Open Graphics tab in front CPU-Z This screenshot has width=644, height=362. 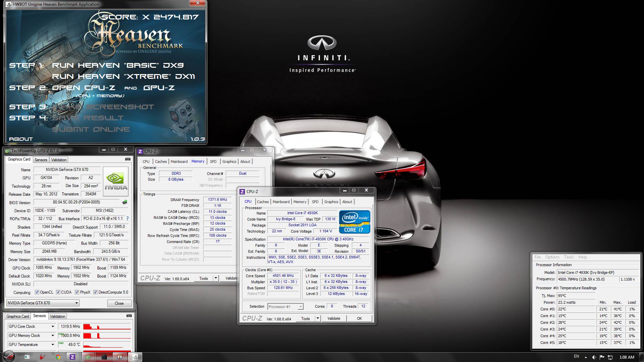[331, 202]
